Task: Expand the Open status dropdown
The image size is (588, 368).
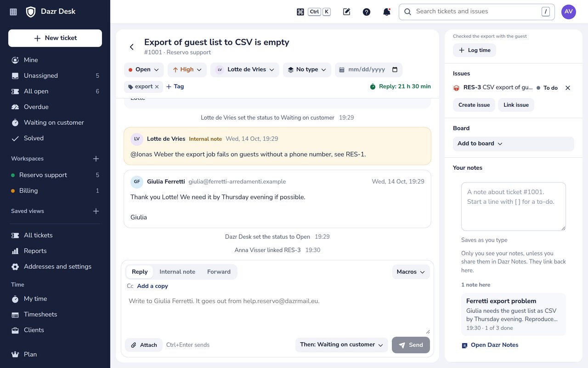Action: [144, 69]
